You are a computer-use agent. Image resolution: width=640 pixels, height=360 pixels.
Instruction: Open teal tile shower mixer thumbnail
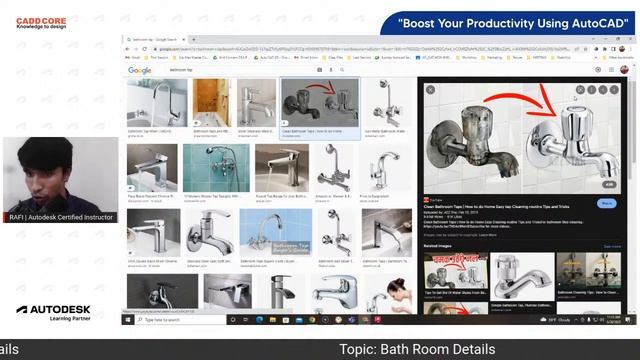pos(216,168)
